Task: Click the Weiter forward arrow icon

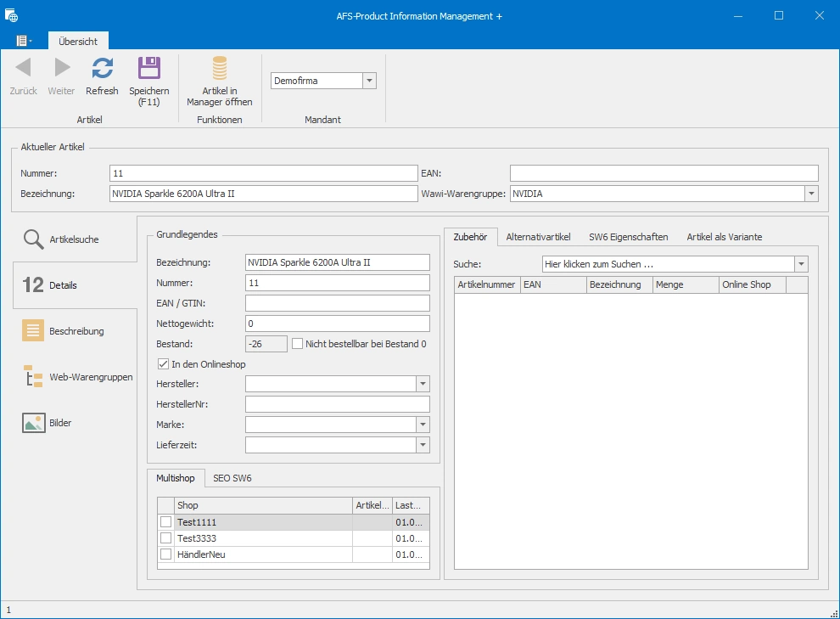Action: 62,68
